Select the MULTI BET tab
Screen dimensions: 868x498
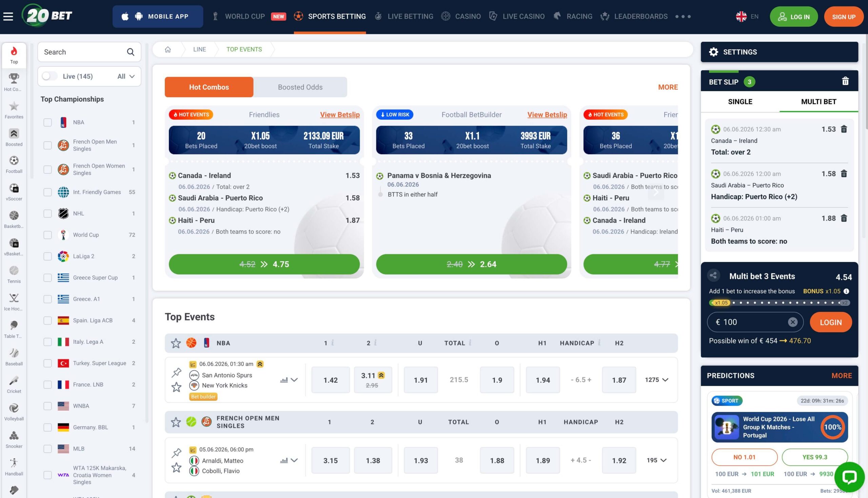click(818, 102)
